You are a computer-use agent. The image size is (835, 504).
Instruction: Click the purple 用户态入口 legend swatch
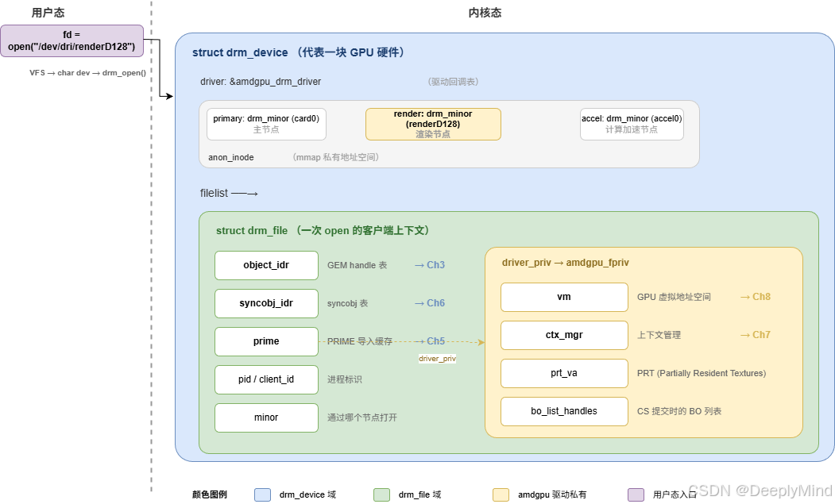point(636,494)
